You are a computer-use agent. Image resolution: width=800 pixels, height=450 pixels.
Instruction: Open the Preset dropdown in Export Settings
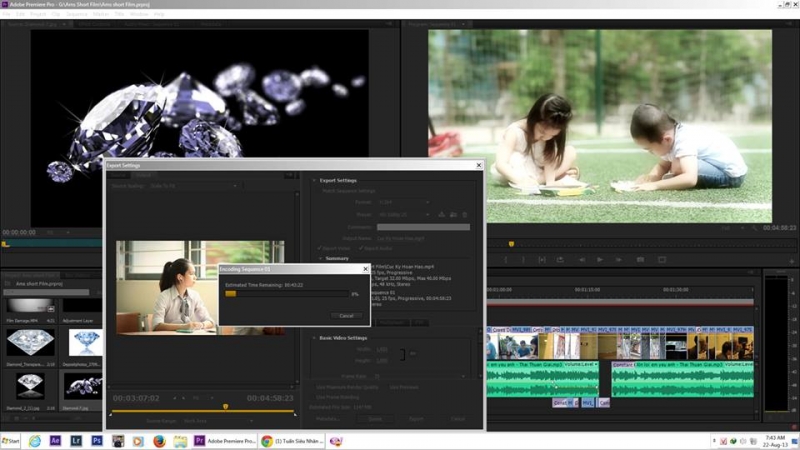click(404, 215)
